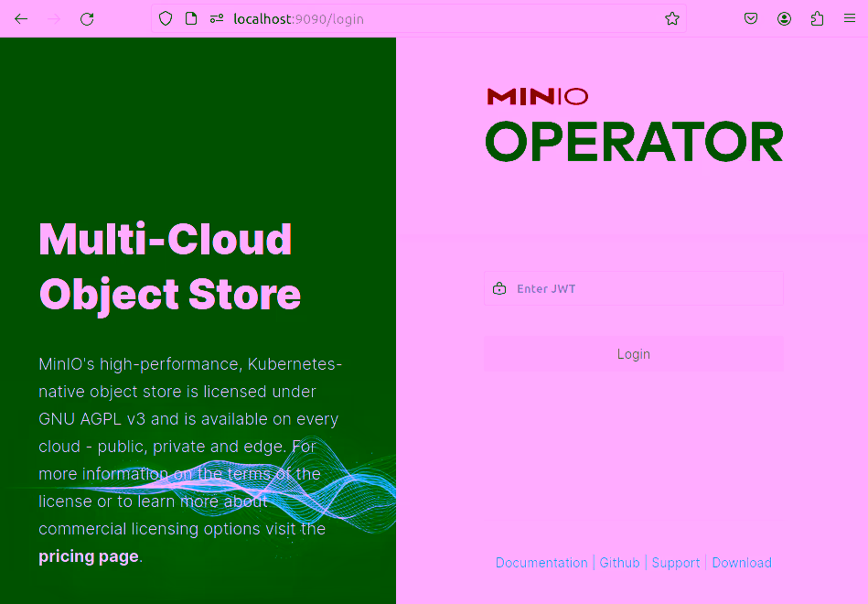
Task: Open the Firefox account icon
Action: point(784,18)
